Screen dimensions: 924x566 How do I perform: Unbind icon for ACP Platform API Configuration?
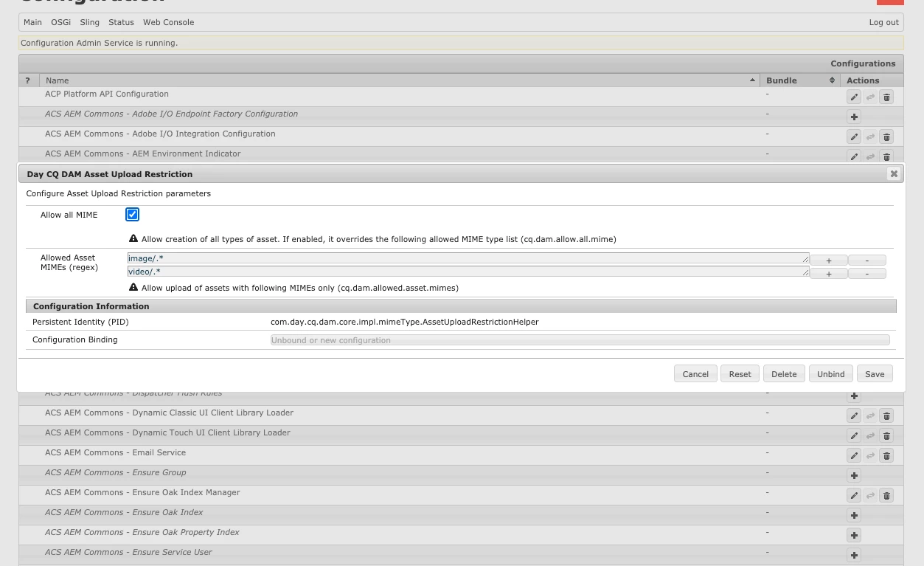[871, 97]
